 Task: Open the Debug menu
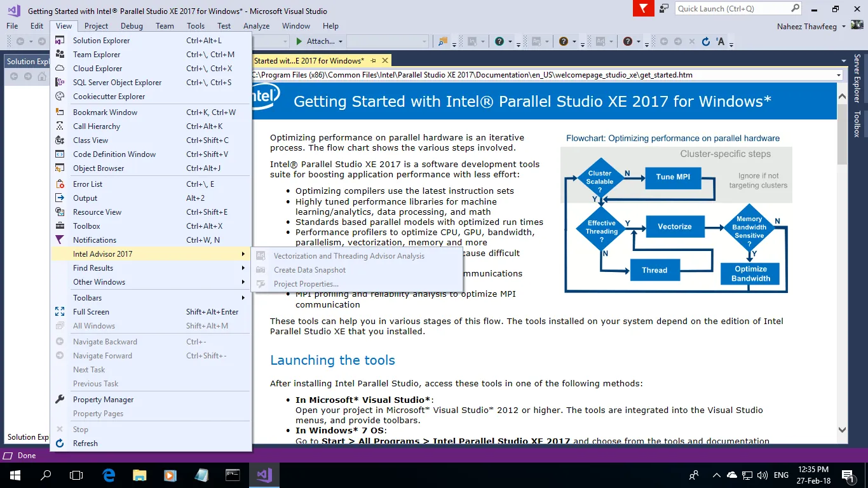click(132, 26)
